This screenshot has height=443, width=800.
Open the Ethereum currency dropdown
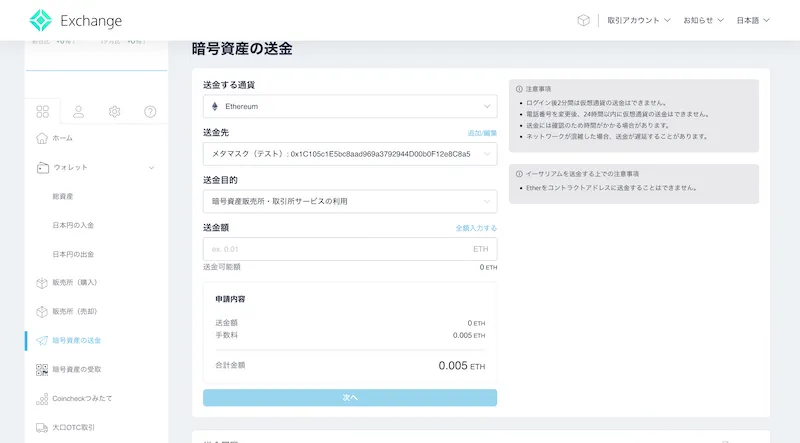(350, 106)
